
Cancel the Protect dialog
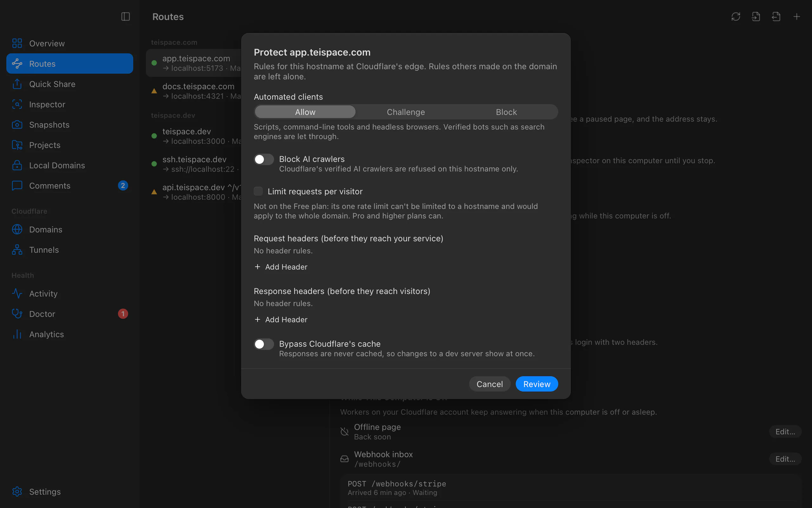coord(489,384)
